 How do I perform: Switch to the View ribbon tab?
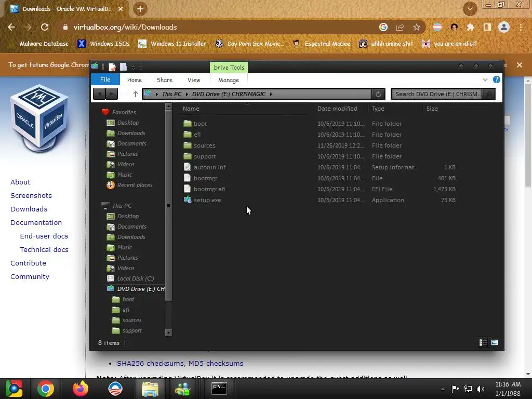[x=194, y=80]
